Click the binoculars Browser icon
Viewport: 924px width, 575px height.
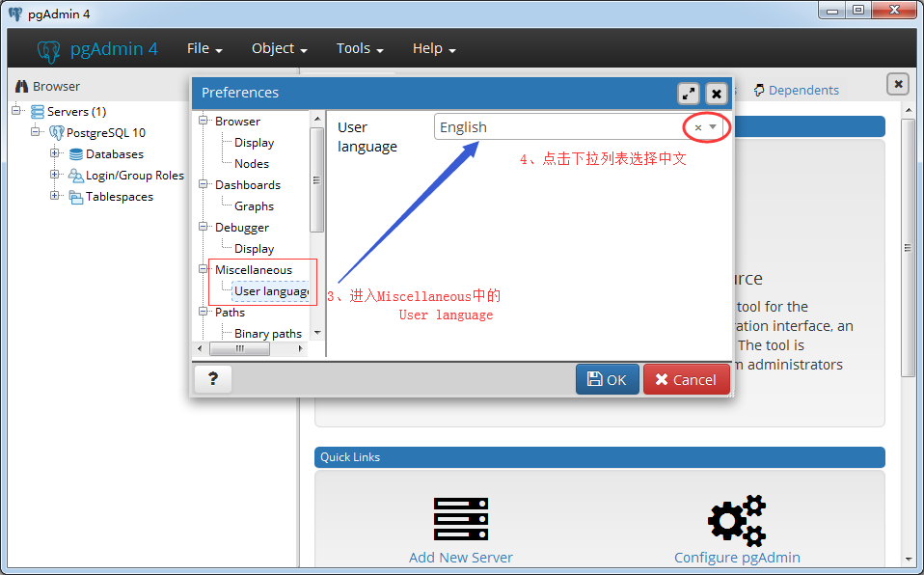point(22,87)
